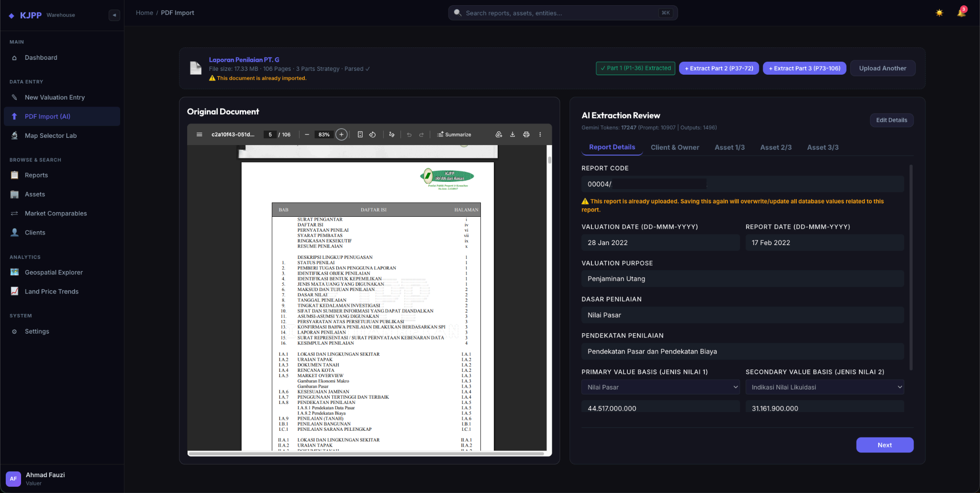Toggle PDF viewer sidebar hamburger icon
The width and height of the screenshot is (980, 493).
point(199,134)
